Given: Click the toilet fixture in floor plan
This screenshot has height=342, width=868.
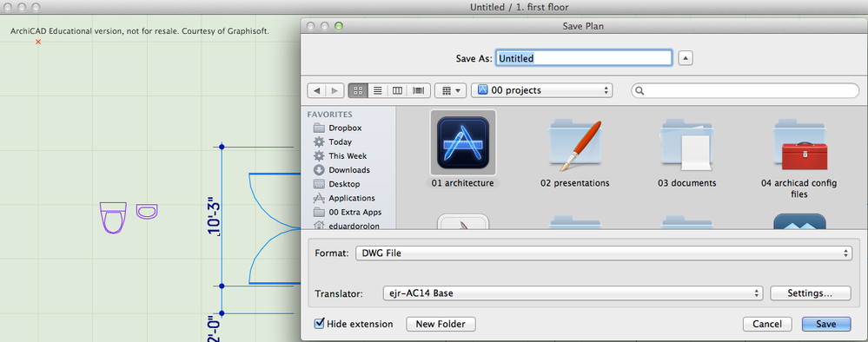Looking at the screenshot, I should tap(113, 218).
